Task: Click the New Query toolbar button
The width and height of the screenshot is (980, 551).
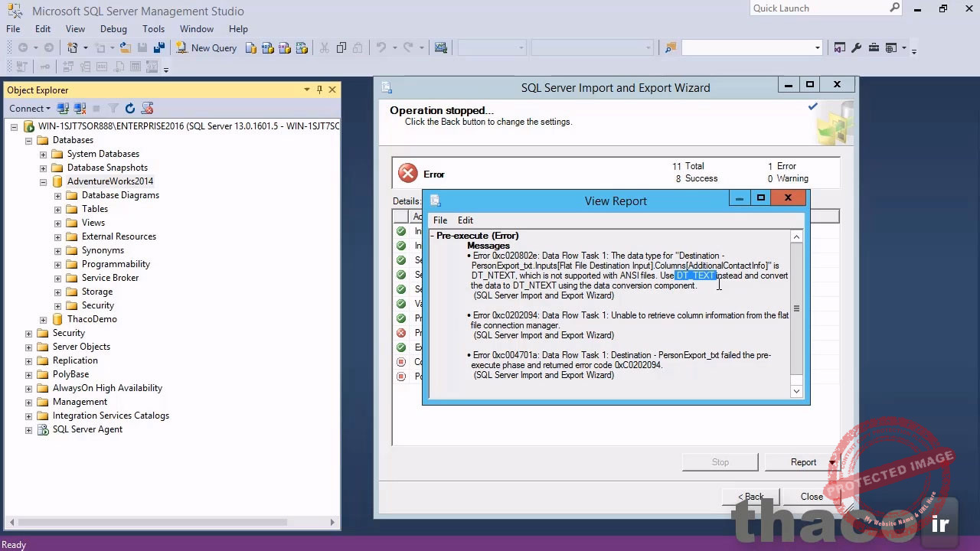Action: pyautogui.click(x=206, y=47)
